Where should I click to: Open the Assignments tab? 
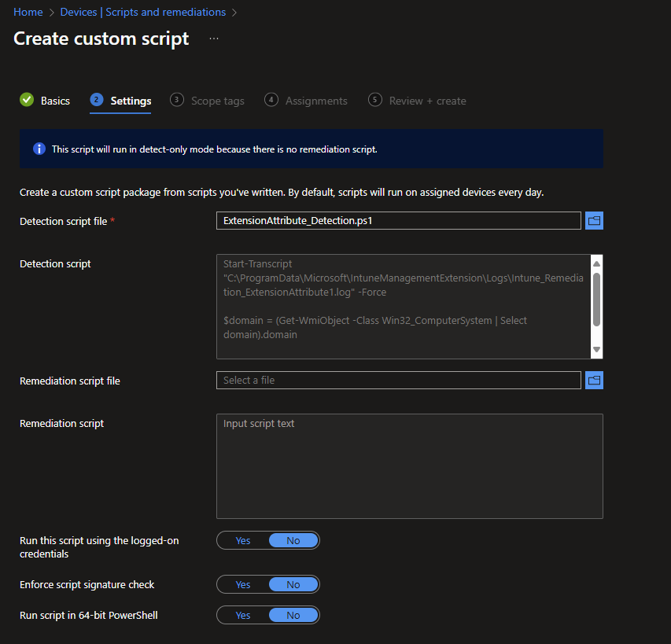pyautogui.click(x=316, y=101)
